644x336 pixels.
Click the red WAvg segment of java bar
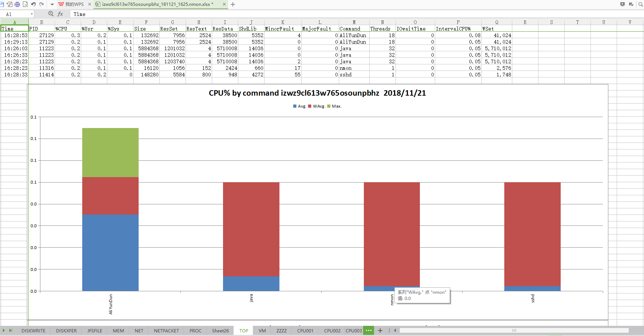[251, 229]
